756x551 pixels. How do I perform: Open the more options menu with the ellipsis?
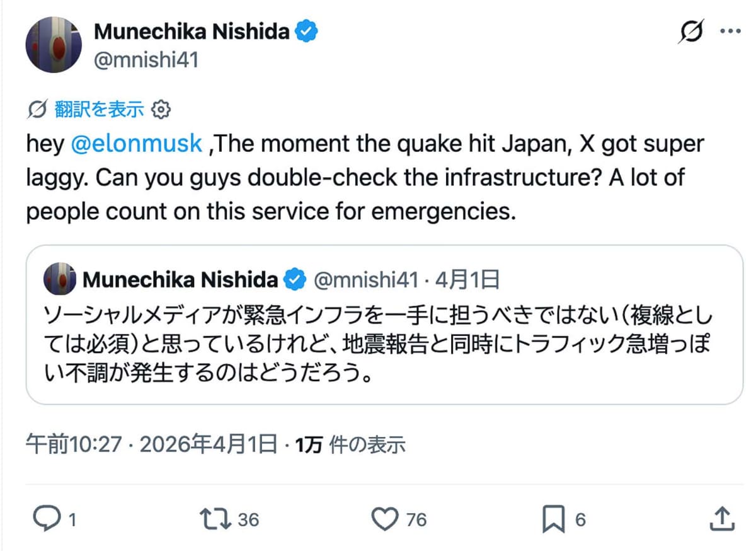[731, 30]
